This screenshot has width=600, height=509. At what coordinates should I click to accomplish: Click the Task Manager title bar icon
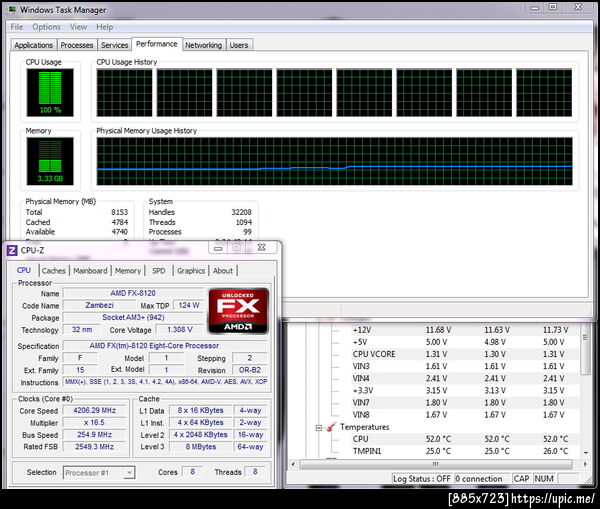point(12,10)
